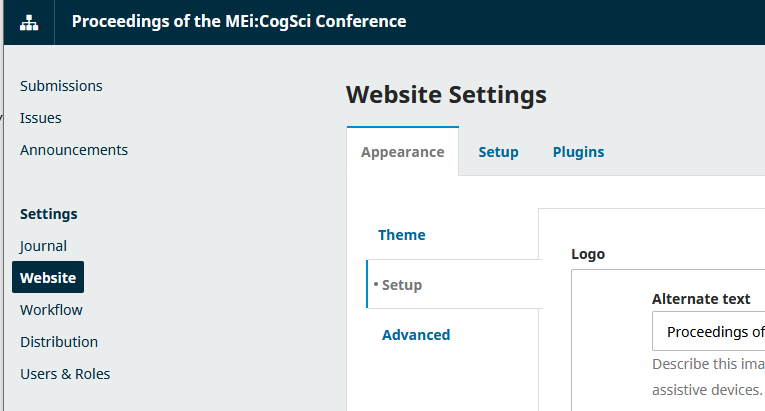Select Website in the settings sidebar
The image size is (765, 411).
(48, 277)
